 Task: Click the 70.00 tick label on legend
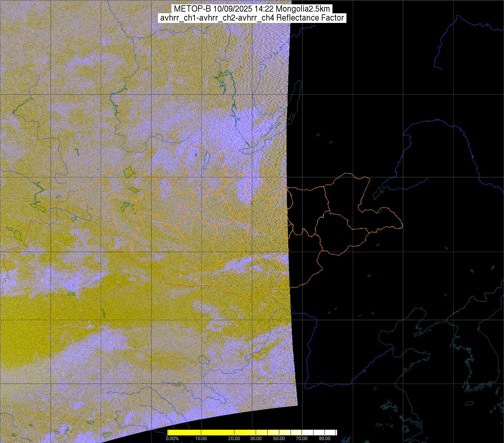pos(302,439)
